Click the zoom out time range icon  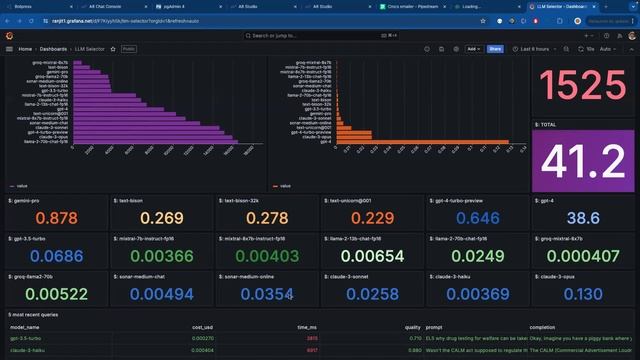[x=566, y=49]
